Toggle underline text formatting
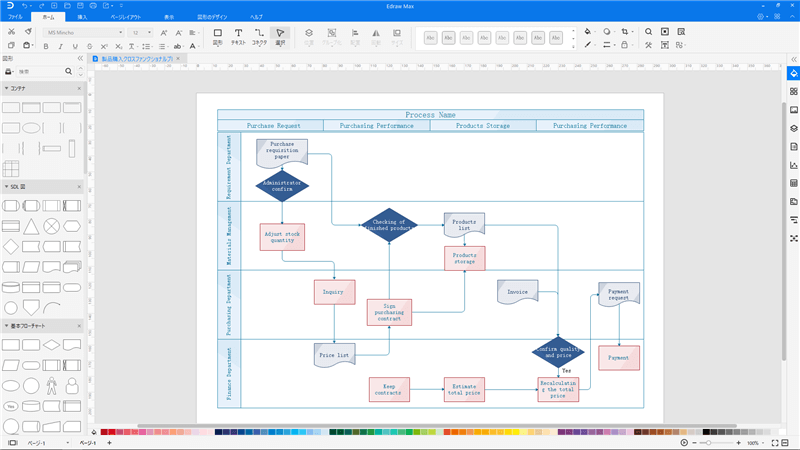 coord(75,46)
